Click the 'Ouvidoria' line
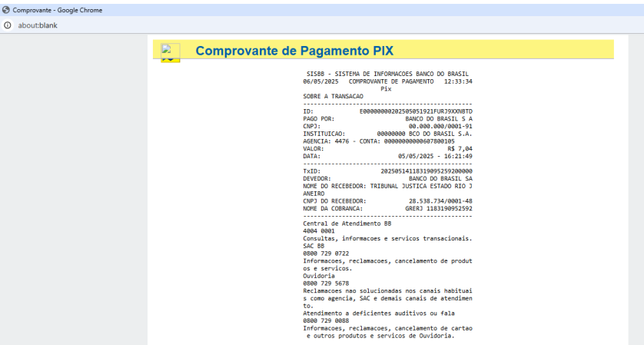The width and height of the screenshot is (644, 345). point(319,276)
